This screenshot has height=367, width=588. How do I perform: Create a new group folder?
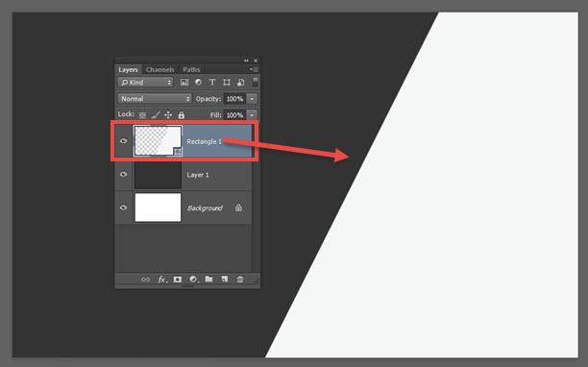point(208,279)
